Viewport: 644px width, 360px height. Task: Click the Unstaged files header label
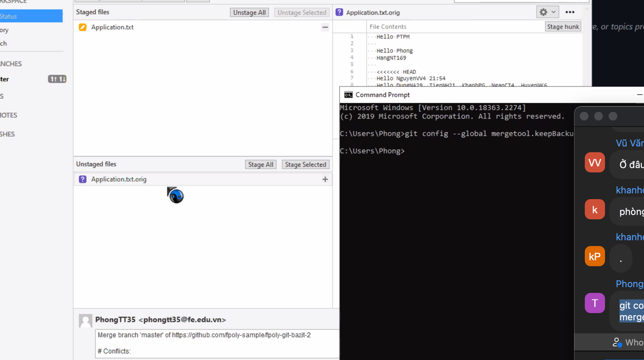[96, 164]
